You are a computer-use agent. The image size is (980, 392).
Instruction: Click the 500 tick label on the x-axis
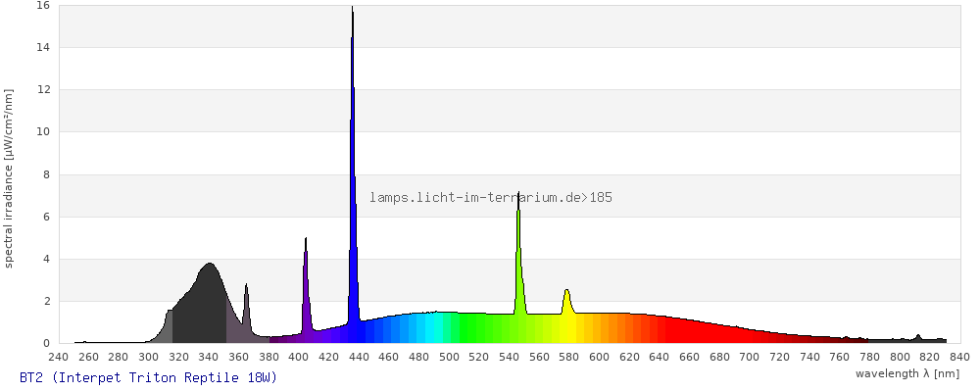coord(448,357)
